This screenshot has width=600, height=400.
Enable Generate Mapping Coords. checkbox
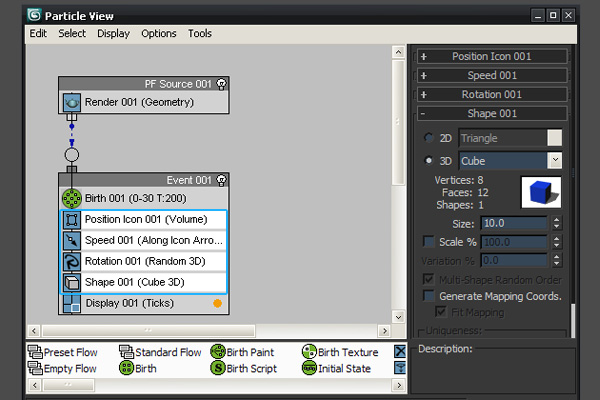tap(429, 296)
